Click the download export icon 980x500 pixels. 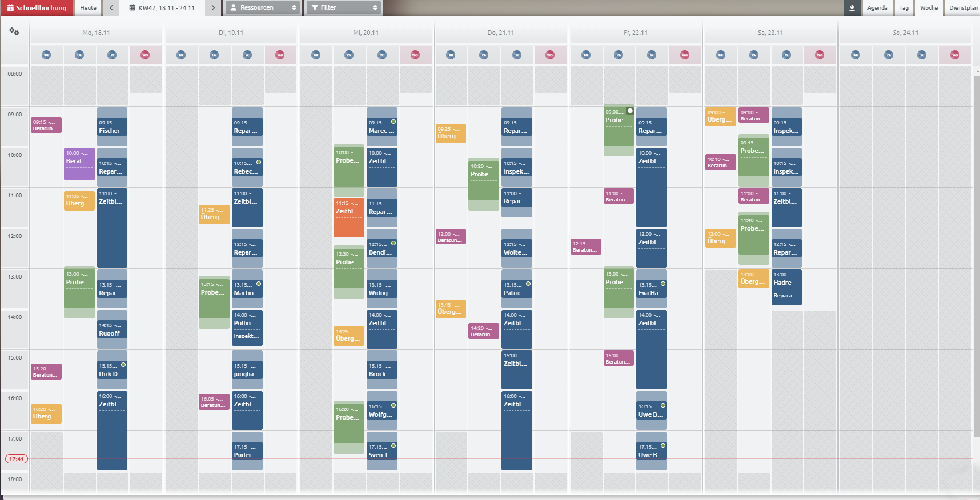[852, 7]
